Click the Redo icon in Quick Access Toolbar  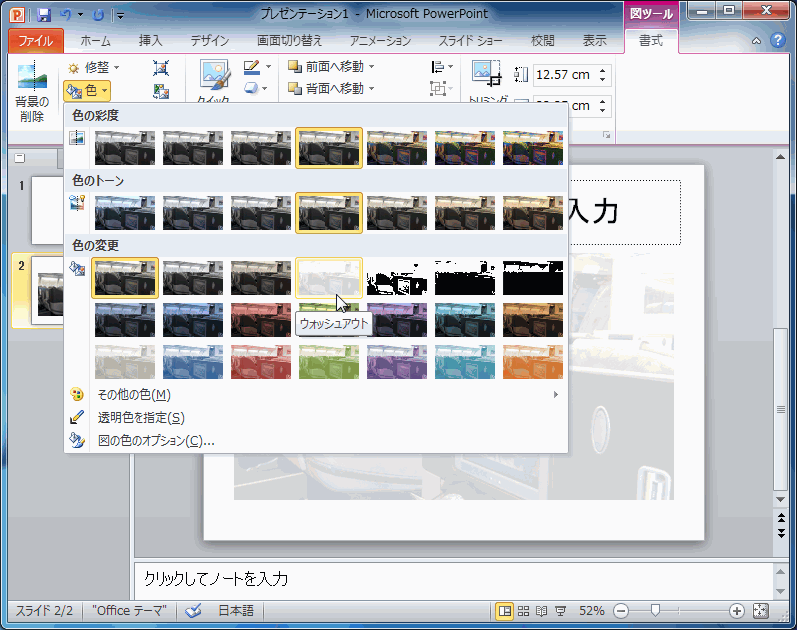[98, 15]
